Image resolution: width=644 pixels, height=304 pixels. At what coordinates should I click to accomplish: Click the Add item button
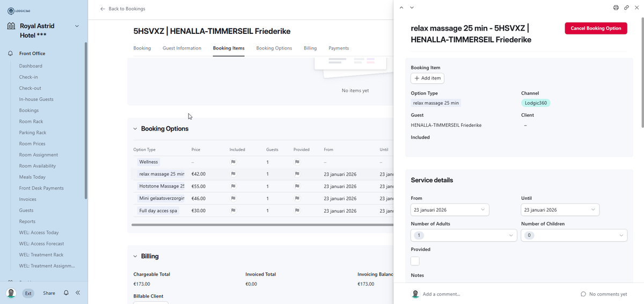tap(427, 78)
